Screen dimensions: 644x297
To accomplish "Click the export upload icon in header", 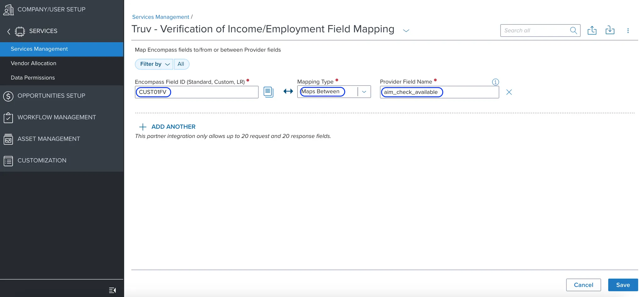I will point(592,30).
